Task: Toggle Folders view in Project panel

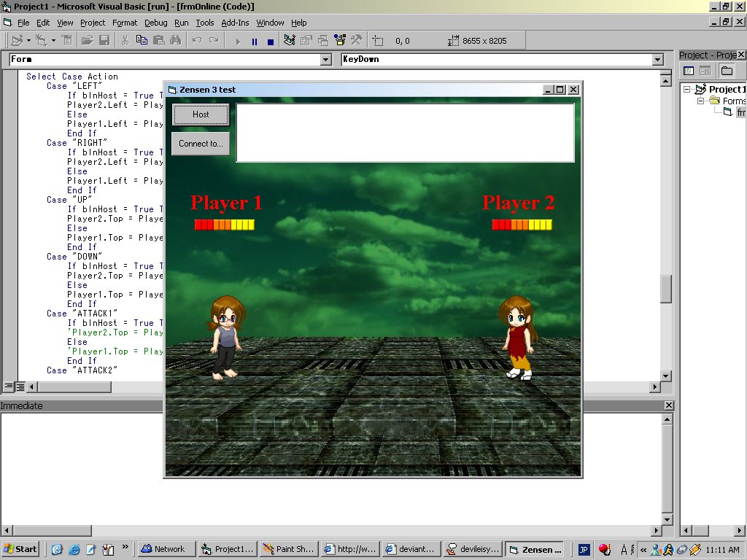Action: pyautogui.click(x=726, y=71)
